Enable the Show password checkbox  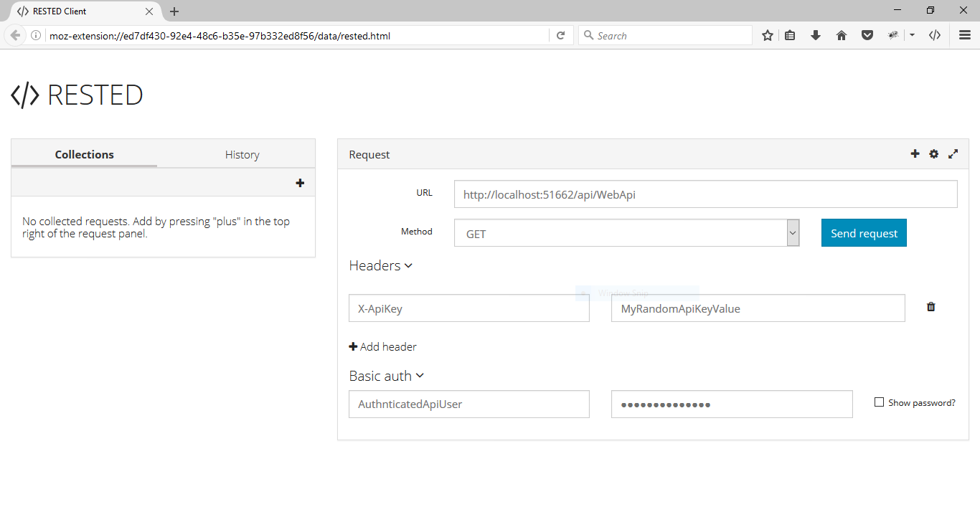point(879,402)
